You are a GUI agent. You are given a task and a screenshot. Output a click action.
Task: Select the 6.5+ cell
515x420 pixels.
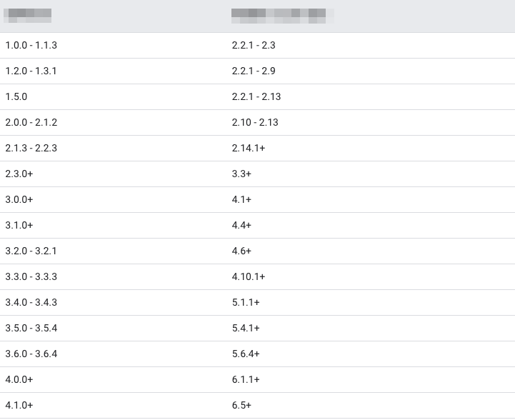[242, 406]
